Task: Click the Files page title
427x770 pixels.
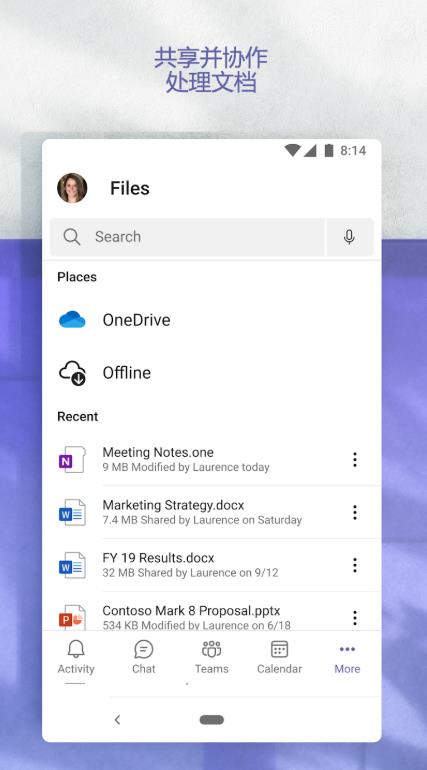Action: tap(130, 188)
